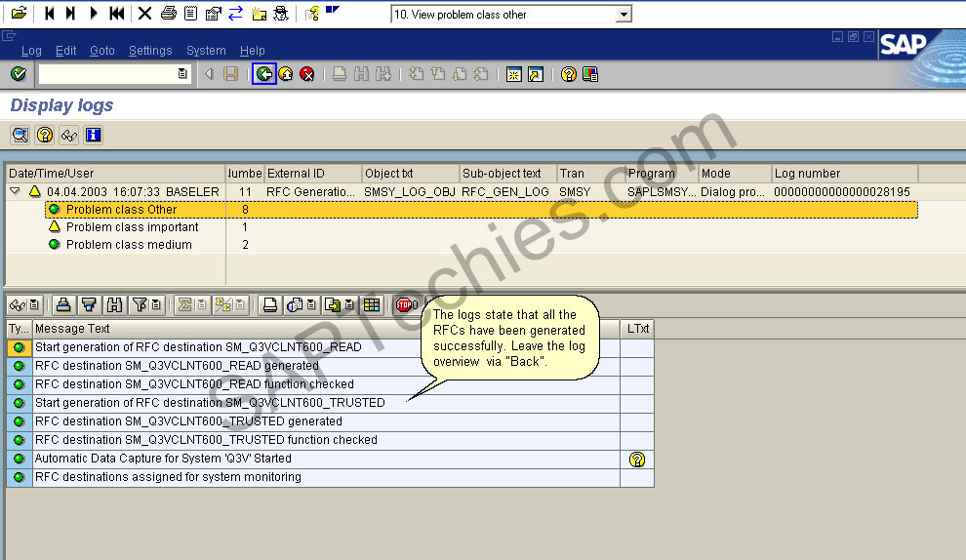This screenshot has height=560, width=966.
Task: Click the Details glasses icon in list toolbar
Action: click(18, 304)
